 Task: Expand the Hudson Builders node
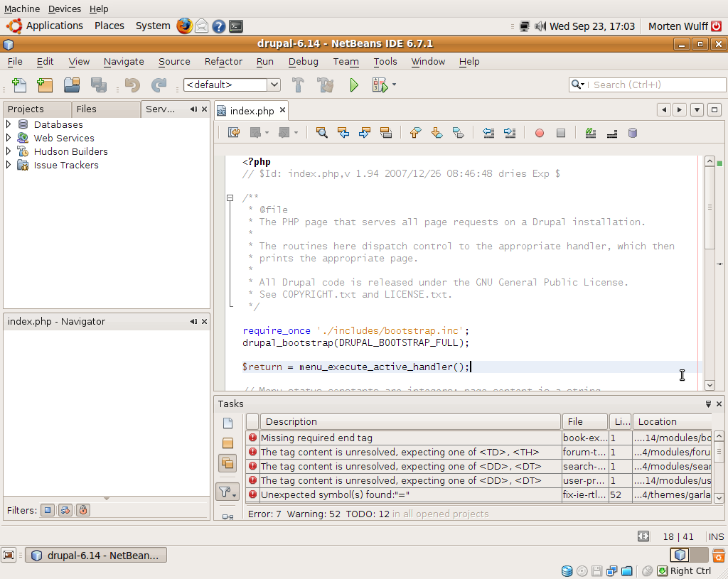point(9,151)
